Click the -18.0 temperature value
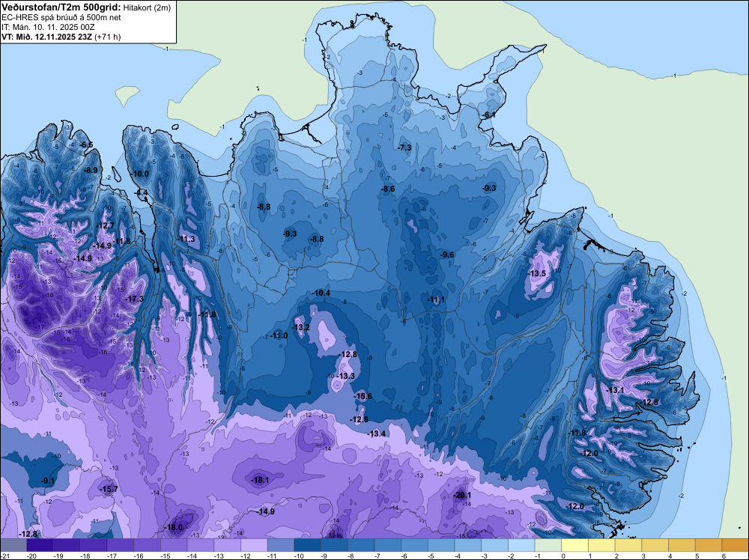This screenshot has width=749, height=560. [174, 527]
